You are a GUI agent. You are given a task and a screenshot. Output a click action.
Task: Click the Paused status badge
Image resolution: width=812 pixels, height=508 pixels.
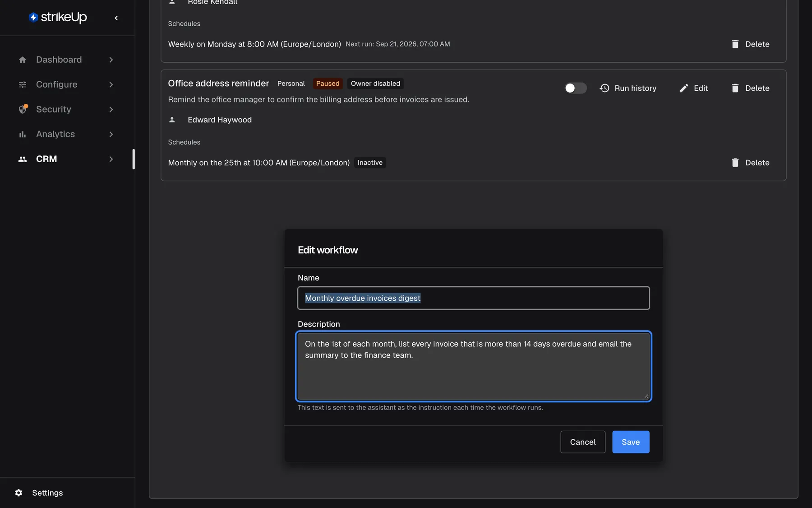coord(328,84)
